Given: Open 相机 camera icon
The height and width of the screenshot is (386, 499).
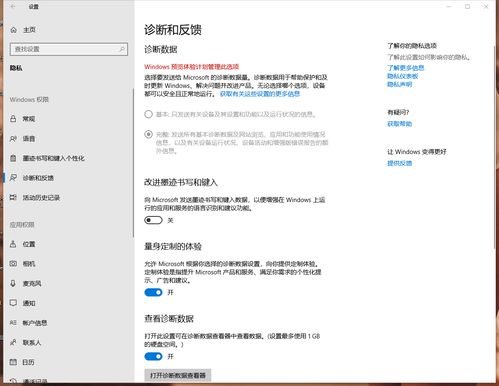Looking at the screenshot, I should click(x=13, y=264).
